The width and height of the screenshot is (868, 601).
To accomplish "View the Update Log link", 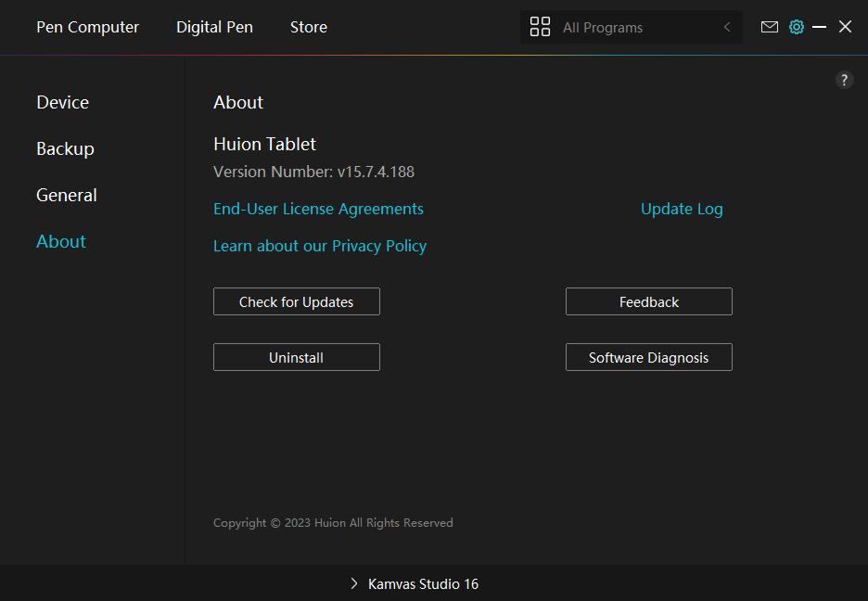I will point(682,209).
